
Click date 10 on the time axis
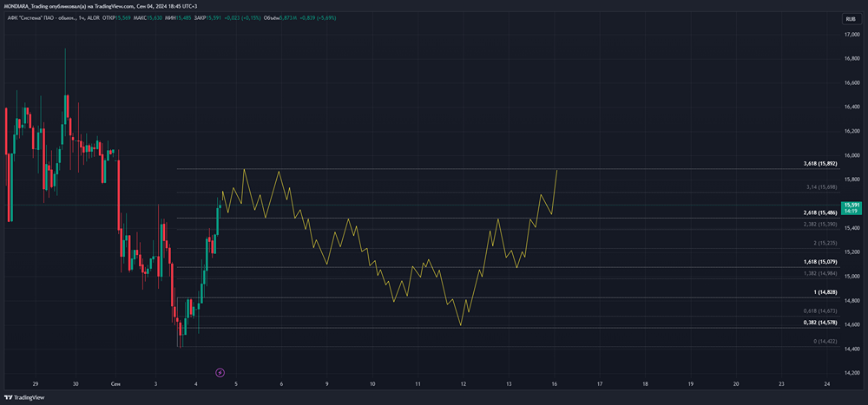[372, 384]
